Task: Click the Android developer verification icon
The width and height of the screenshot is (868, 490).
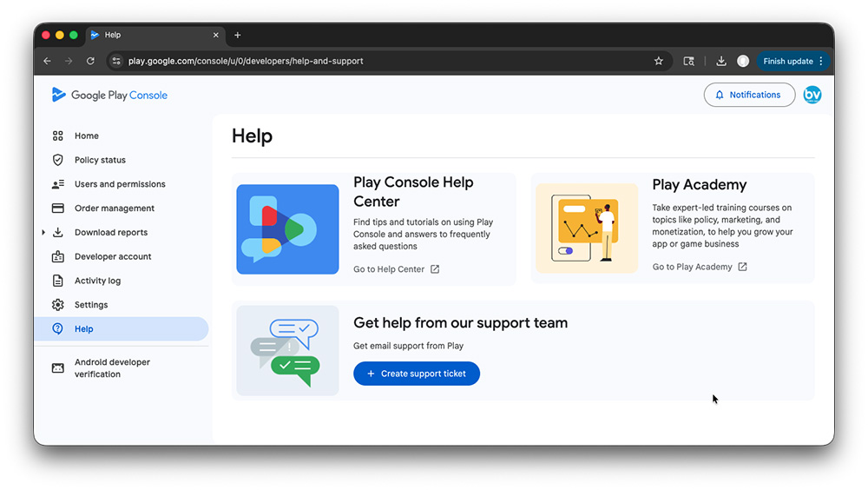Action: (57, 368)
